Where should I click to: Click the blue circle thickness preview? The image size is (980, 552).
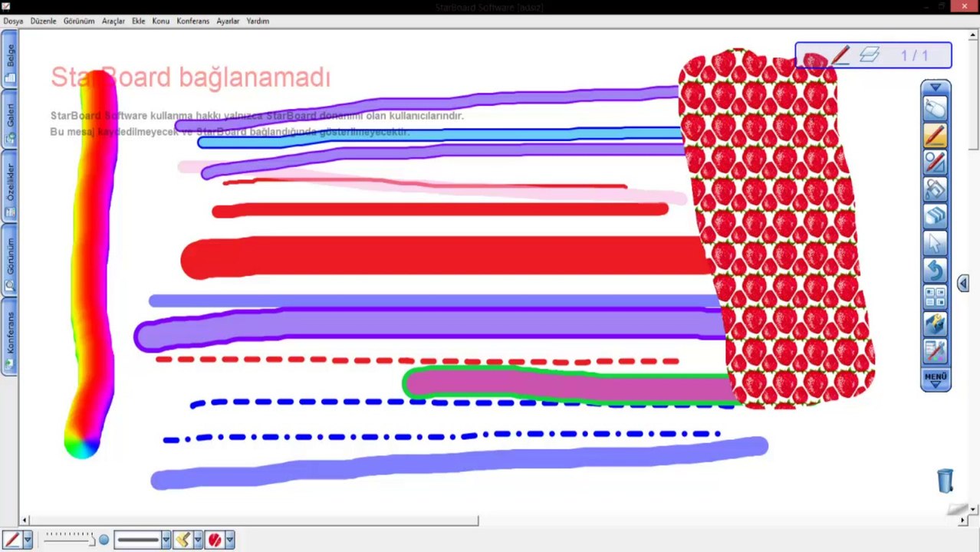(x=104, y=540)
